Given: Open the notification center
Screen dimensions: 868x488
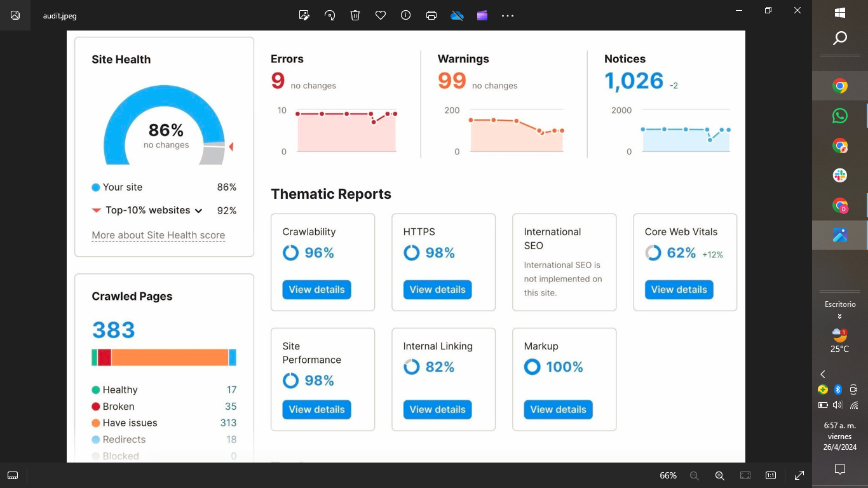Looking at the screenshot, I should [840, 470].
